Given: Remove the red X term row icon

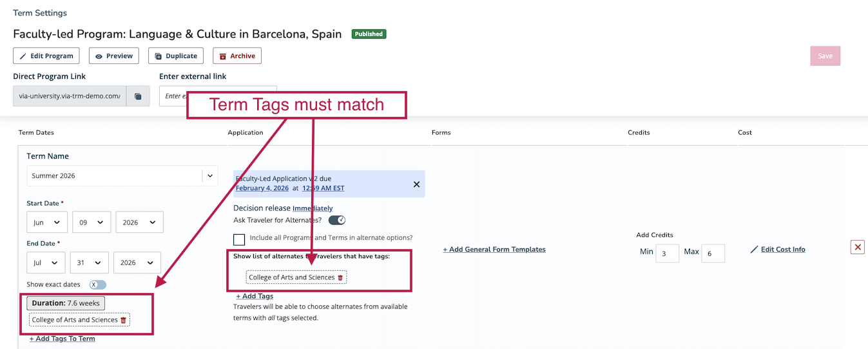Looking at the screenshot, I should point(857,247).
